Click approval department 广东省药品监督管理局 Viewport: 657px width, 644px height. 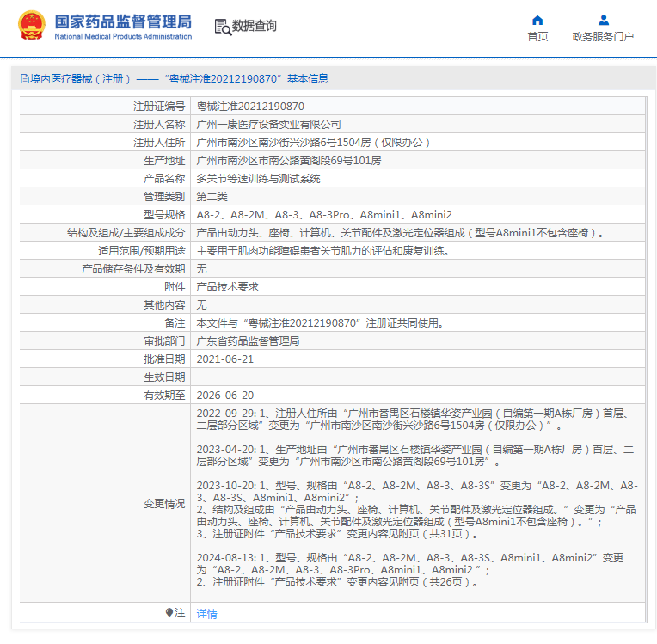pyautogui.click(x=248, y=340)
